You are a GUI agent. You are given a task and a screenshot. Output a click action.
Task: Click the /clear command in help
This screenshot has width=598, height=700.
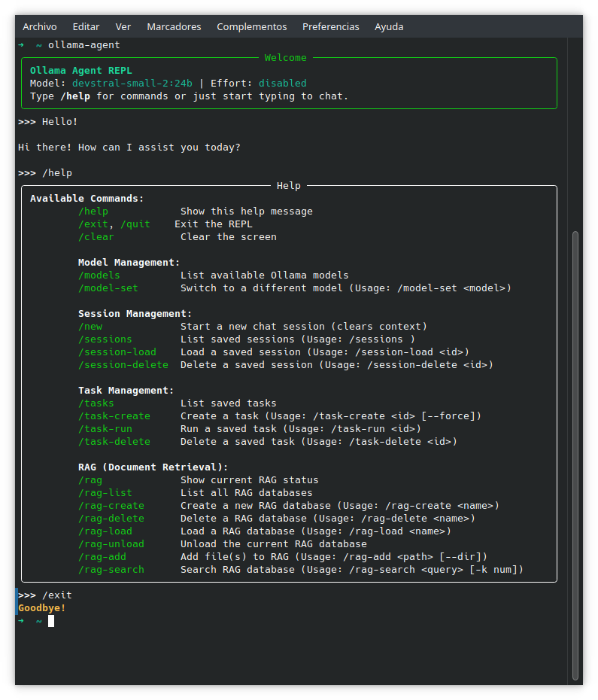(96, 237)
